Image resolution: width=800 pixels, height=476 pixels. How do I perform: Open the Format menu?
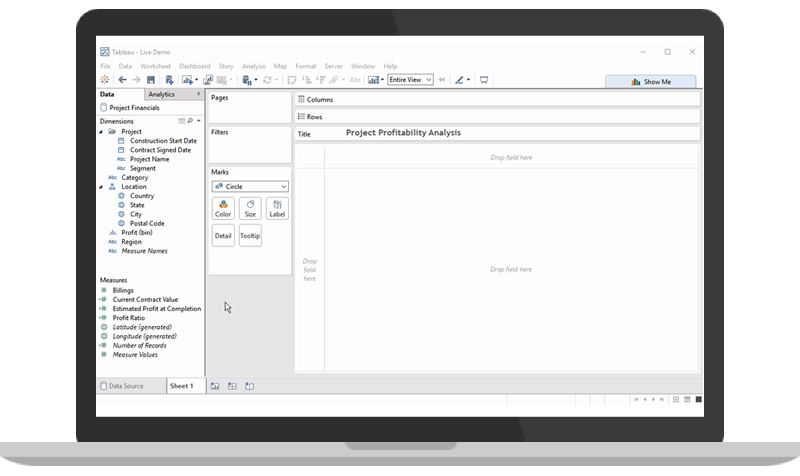(x=306, y=66)
